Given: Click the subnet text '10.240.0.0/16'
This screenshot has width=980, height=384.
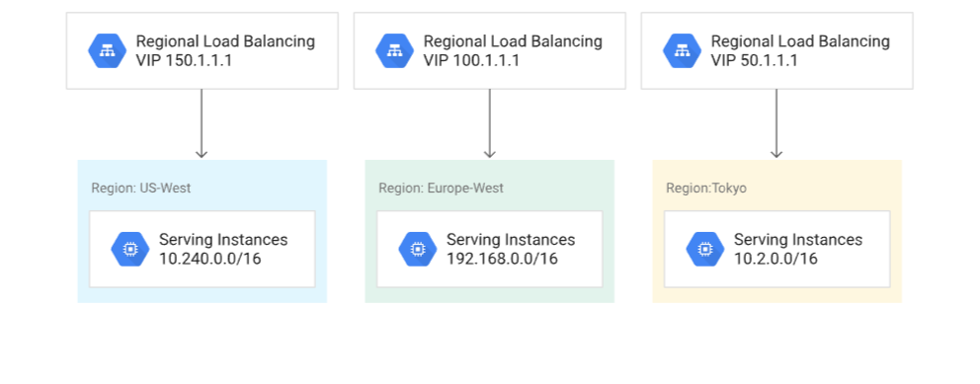Looking at the screenshot, I should (x=210, y=259).
